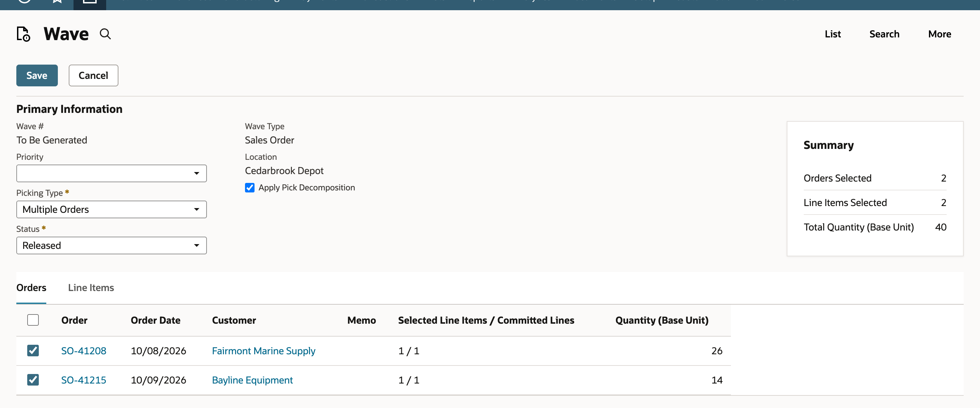The image size is (980, 408).
Task: Open the Picking Type dropdown
Action: (x=112, y=209)
